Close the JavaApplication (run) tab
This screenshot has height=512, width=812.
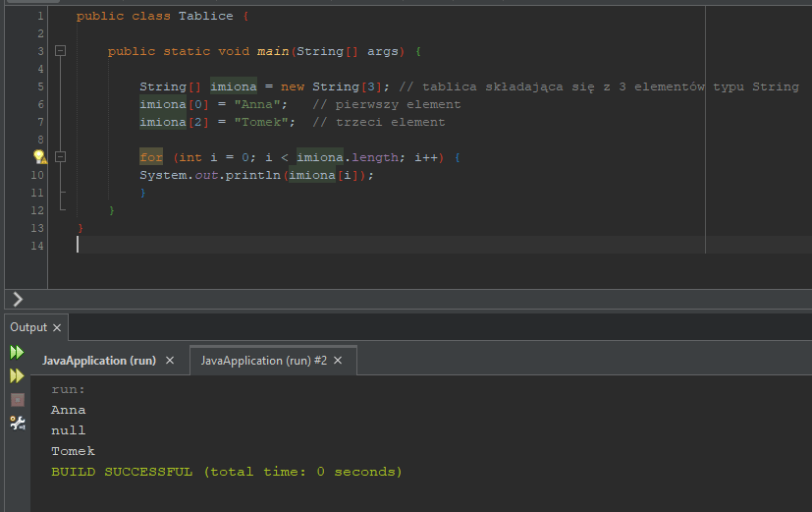pyautogui.click(x=170, y=361)
